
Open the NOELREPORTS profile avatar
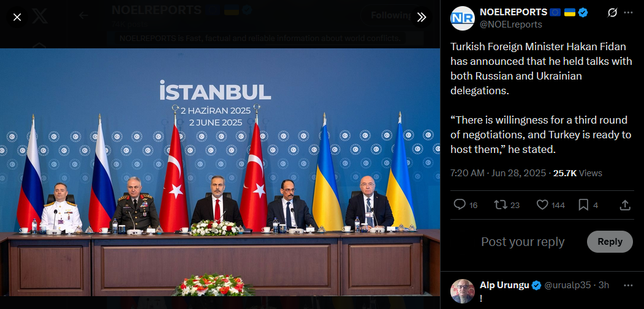462,18
